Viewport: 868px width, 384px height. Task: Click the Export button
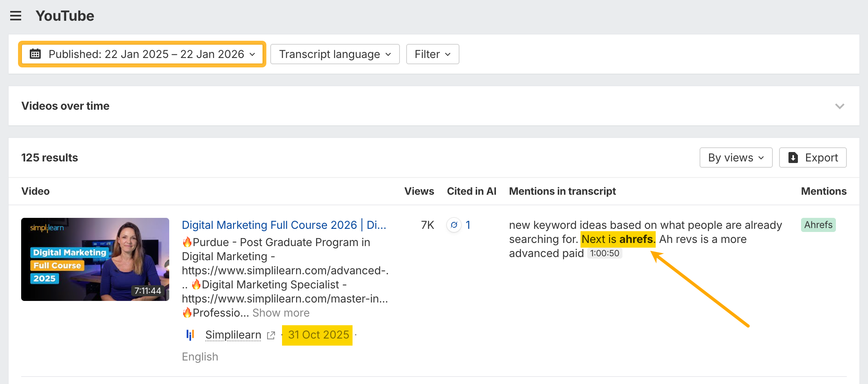813,158
